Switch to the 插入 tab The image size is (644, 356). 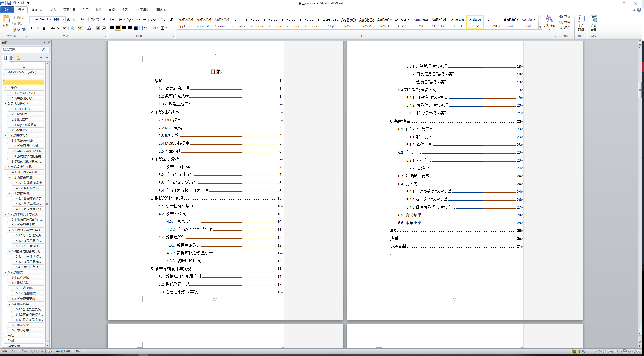pos(53,10)
